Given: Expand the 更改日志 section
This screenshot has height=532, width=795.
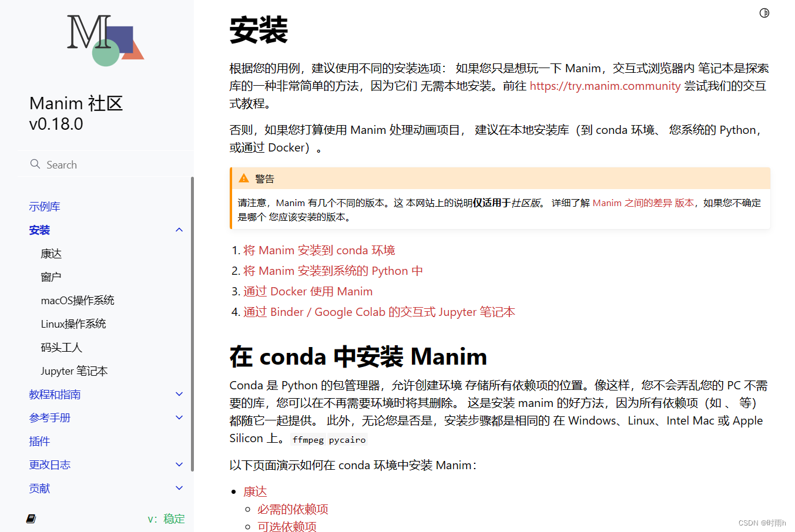Looking at the screenshot, I should [179, 464].
